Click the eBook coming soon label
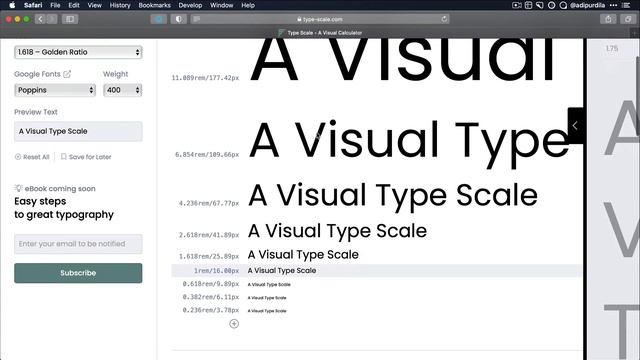 60,189
